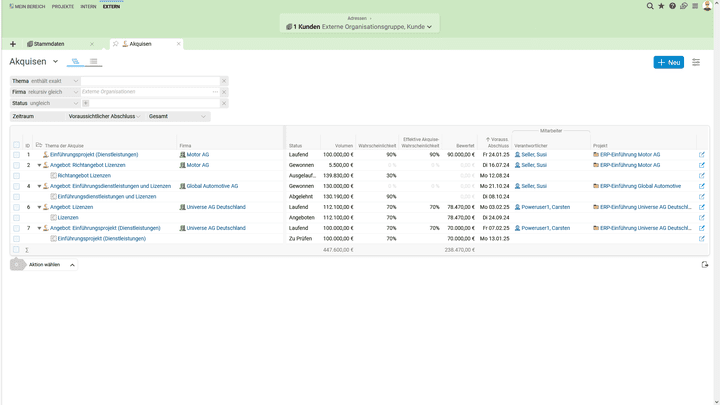Add a new tab with plus icon
This screenshot has width=720, height=405.
(x=13, y=44)
